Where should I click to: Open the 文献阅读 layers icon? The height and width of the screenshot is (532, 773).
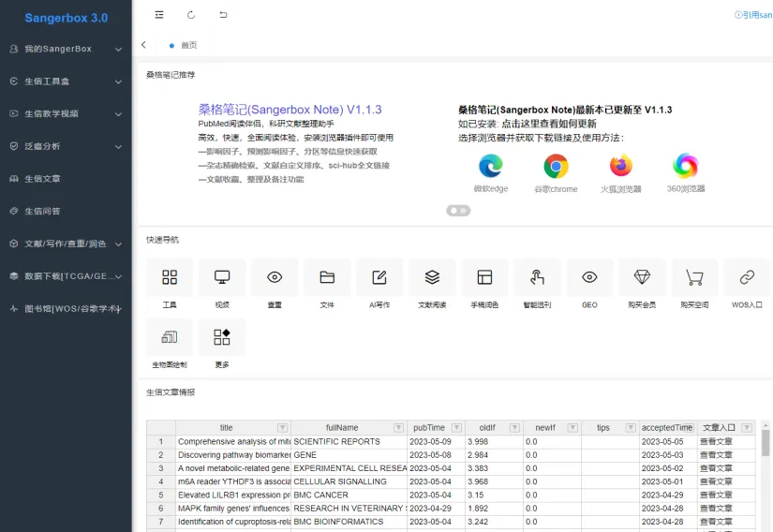click(432, 278)
